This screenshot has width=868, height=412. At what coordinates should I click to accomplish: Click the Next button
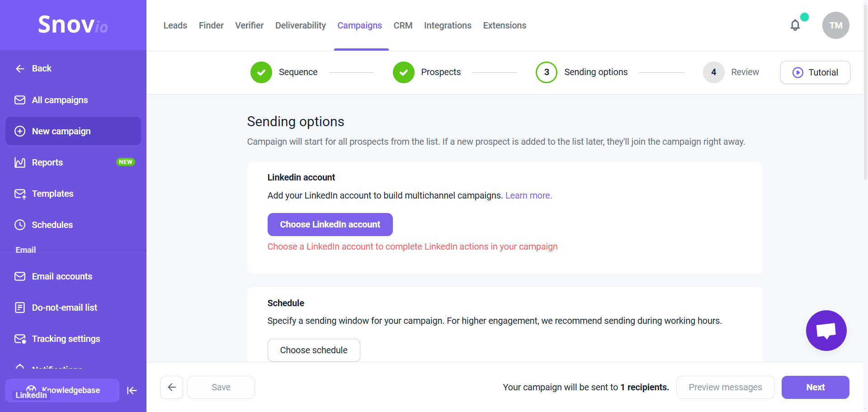[815, 387]
